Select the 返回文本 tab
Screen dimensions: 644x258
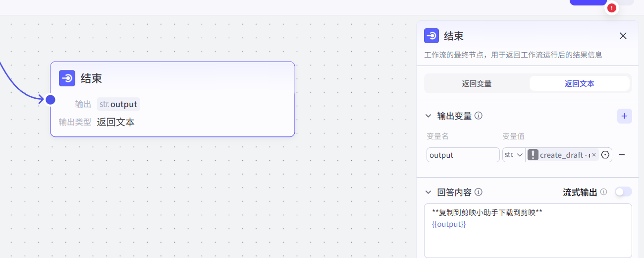579,83
